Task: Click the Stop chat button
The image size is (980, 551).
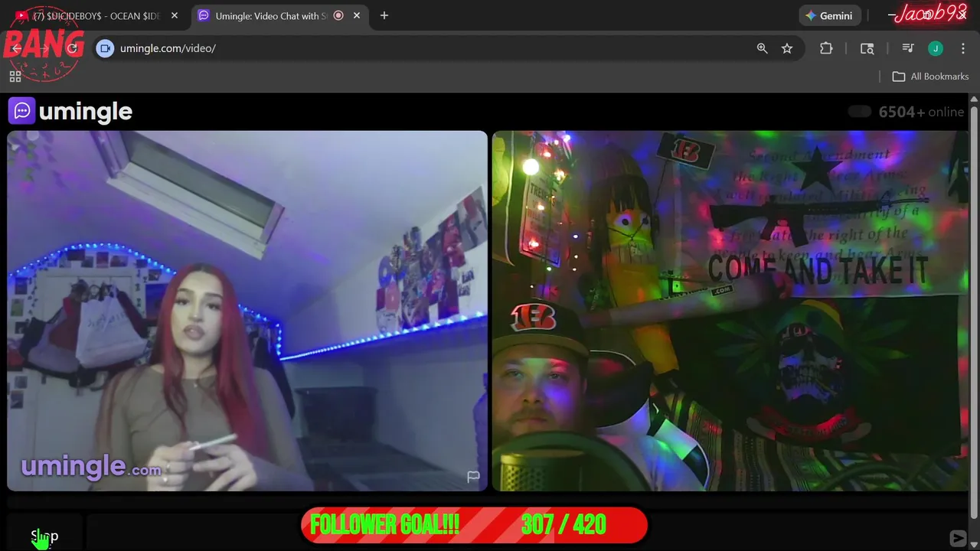Action: (44, 536)
